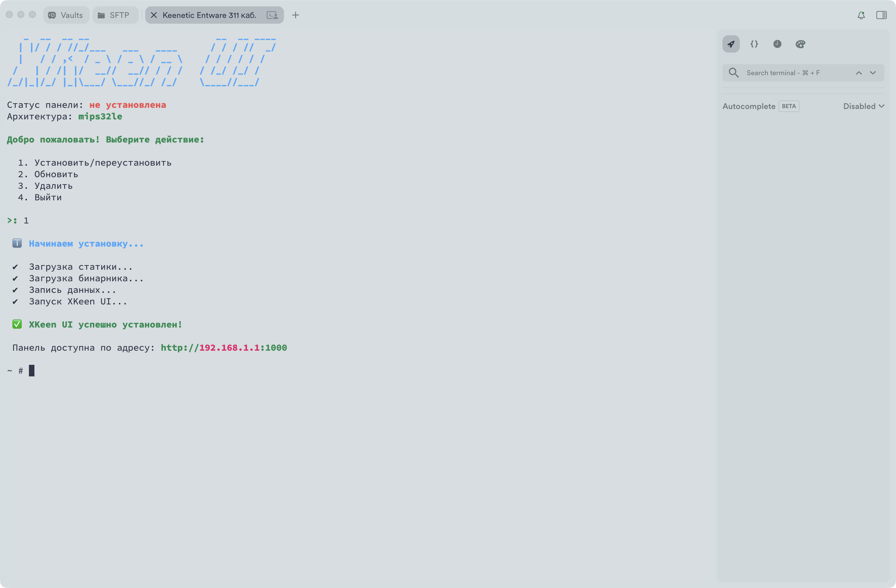896x588 pixels.
Task: Open the history clock icon
Action: (777, 44)
